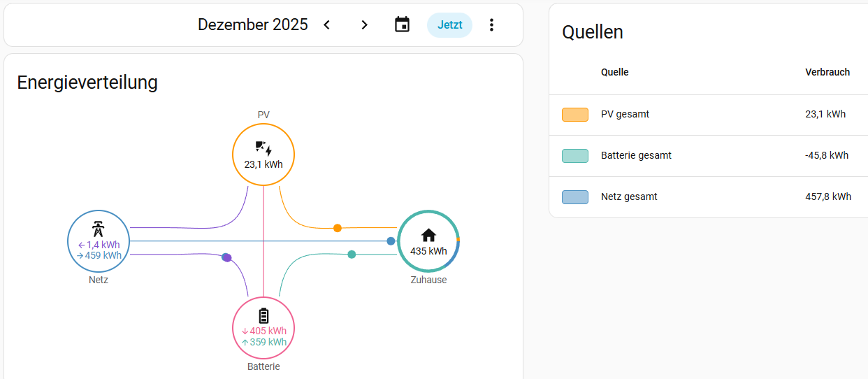Click the Zuhause house icon
Viewport: 868px width, 379px height.
[428, 236]
